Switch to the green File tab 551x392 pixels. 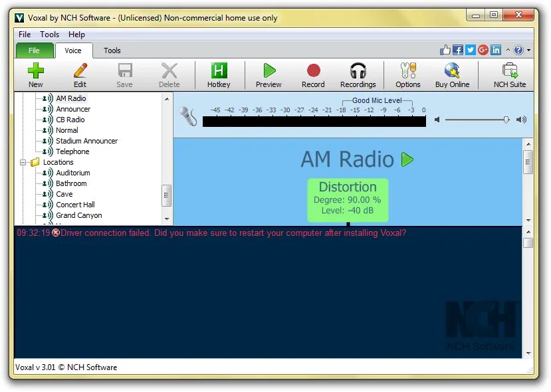[x=34, y=50]
